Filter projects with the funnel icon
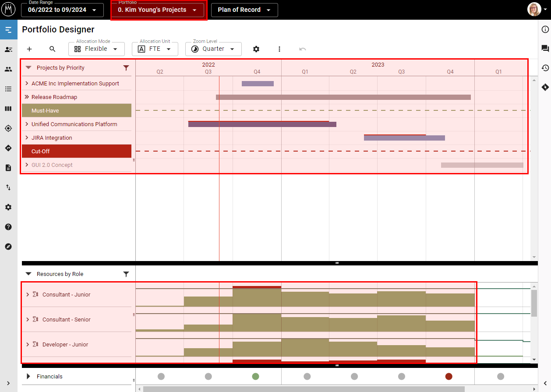551x392 pixels. click(126, 68)
